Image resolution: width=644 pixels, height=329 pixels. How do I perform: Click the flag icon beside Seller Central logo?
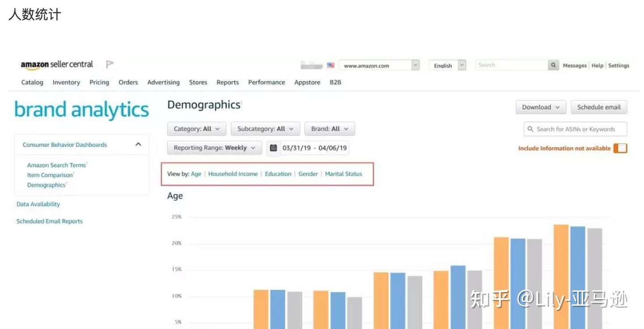(110, 64)
